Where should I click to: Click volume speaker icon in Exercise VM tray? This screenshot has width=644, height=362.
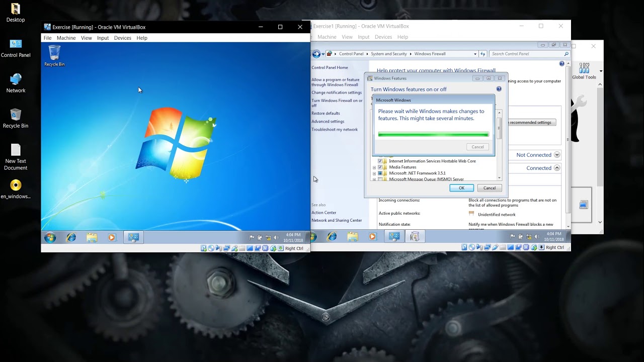click(x=276, y=237)
